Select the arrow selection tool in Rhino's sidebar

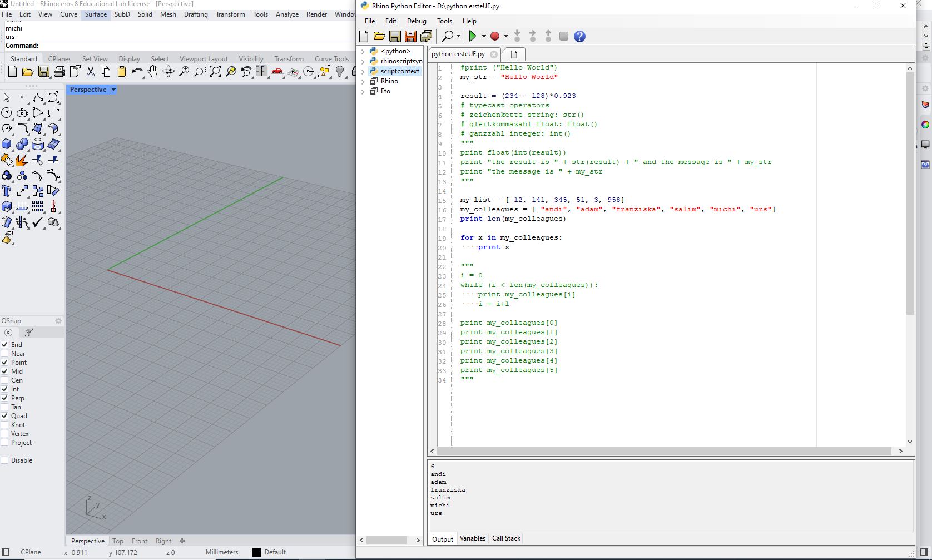click(x=7, y=97)
